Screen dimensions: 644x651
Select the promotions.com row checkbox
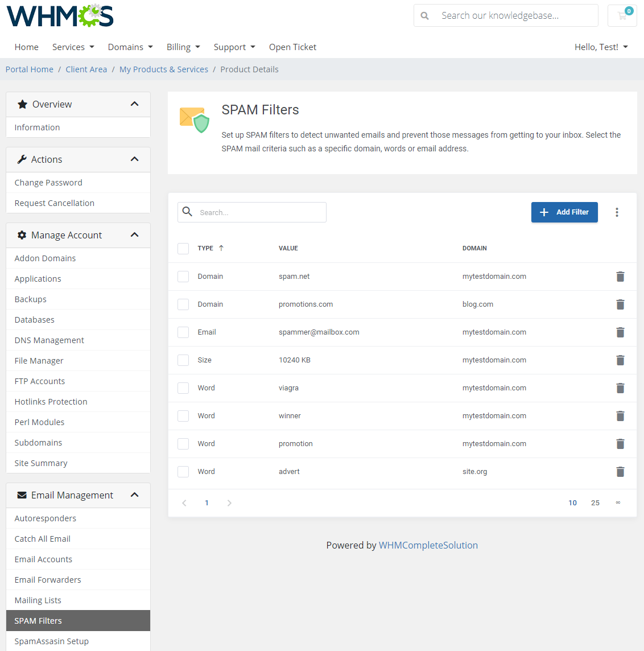(x=183, y=304)
